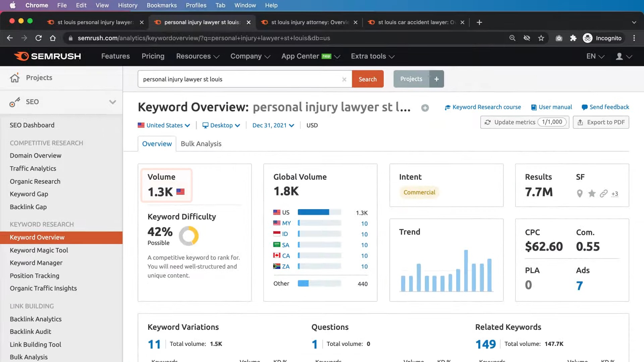Open Export to PDF
The width and height of the screenshot is (644, 362).
click(x=601, y=122)
